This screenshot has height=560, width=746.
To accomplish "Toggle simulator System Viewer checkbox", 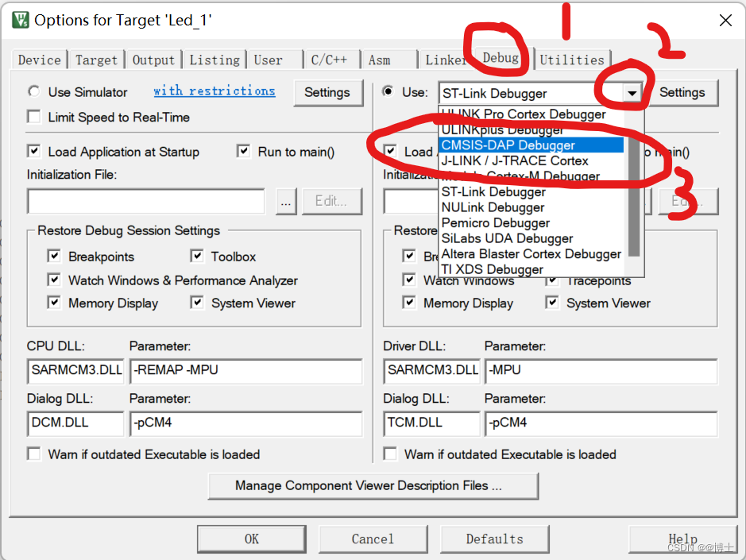I will [x=196, y=303].
